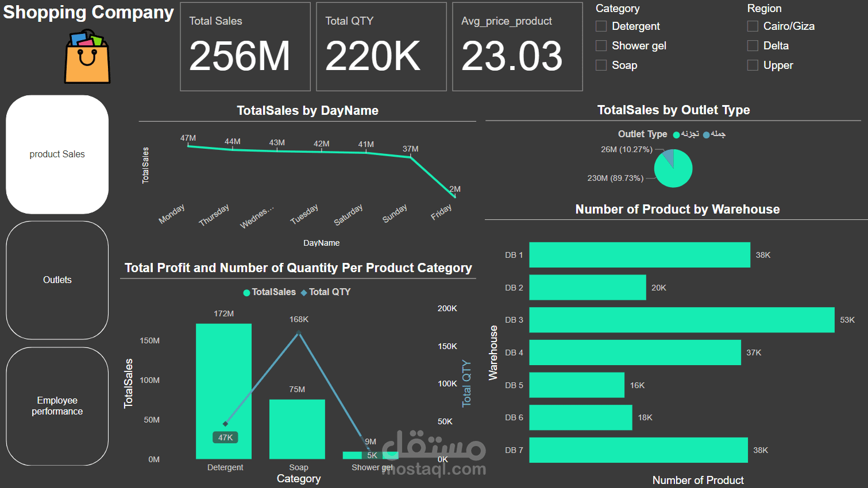Screen dimensions: 868x488
Task: Click the Monday 47M line point
Action: [x=188, y=146]
